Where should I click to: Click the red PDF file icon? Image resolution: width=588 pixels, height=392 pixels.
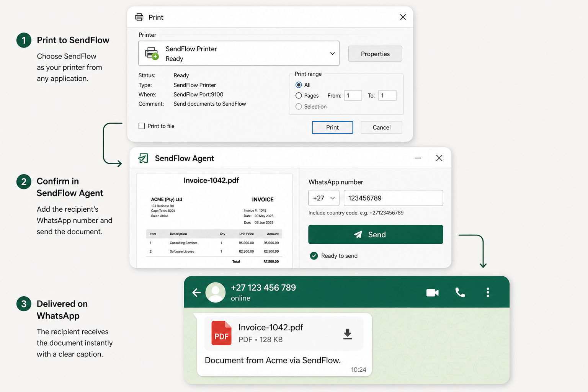pyautogui.click(x=221, y=333)
